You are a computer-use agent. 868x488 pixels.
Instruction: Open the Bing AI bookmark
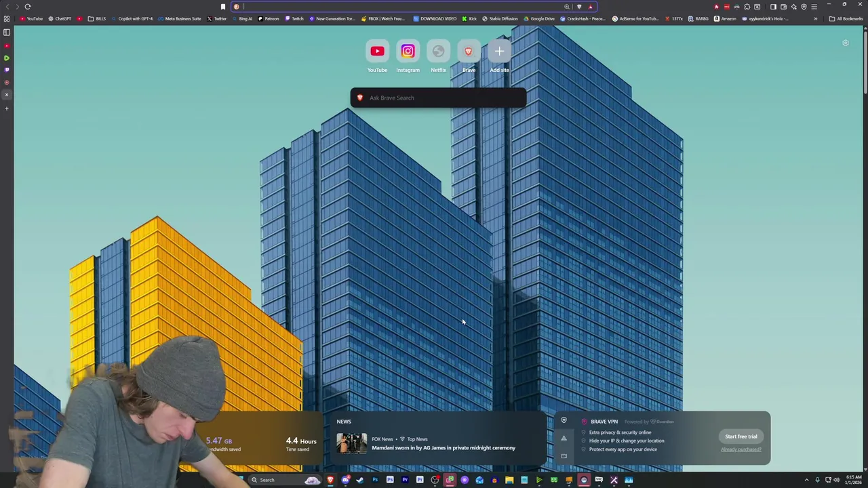(x=242, y=19)
